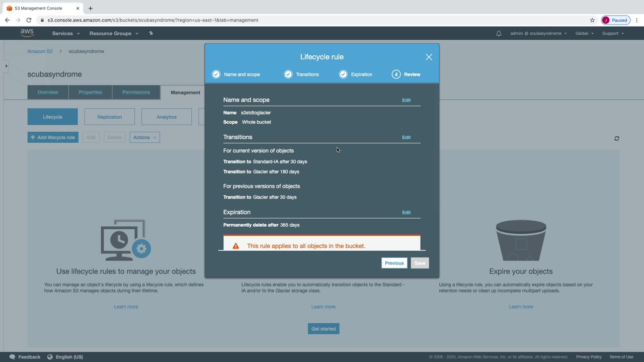The width and height of the screenshot is (644, 362).
Task: Click the browser address bar URL
Action: point(153,20)
